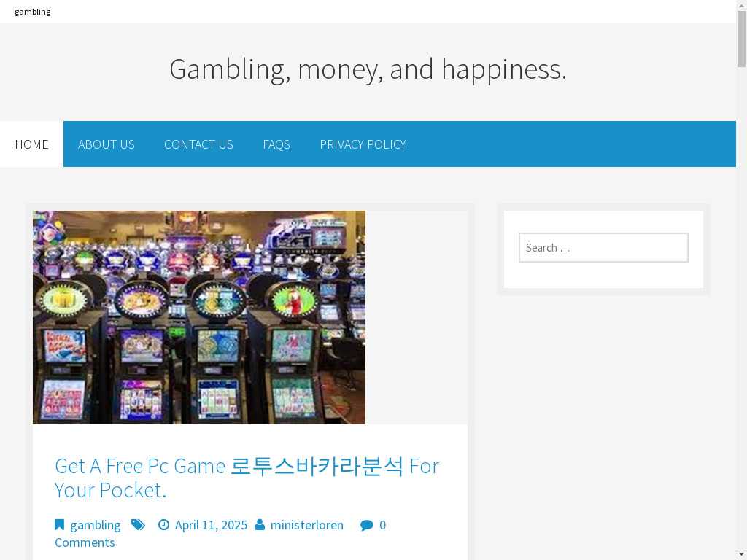The height and width of the screenshot is (560, 747).
Task: Click the tags icon in post meta
Action: coord(138,525)
